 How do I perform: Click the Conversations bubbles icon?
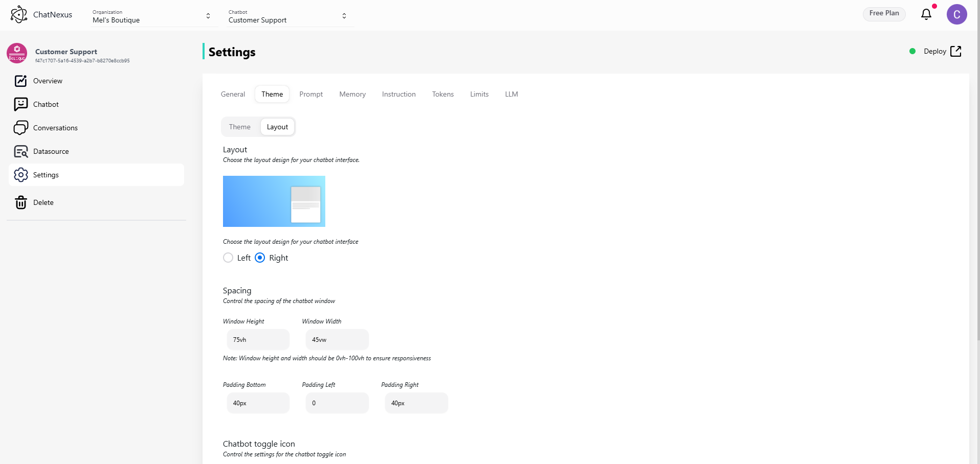(x=20, y=128)
